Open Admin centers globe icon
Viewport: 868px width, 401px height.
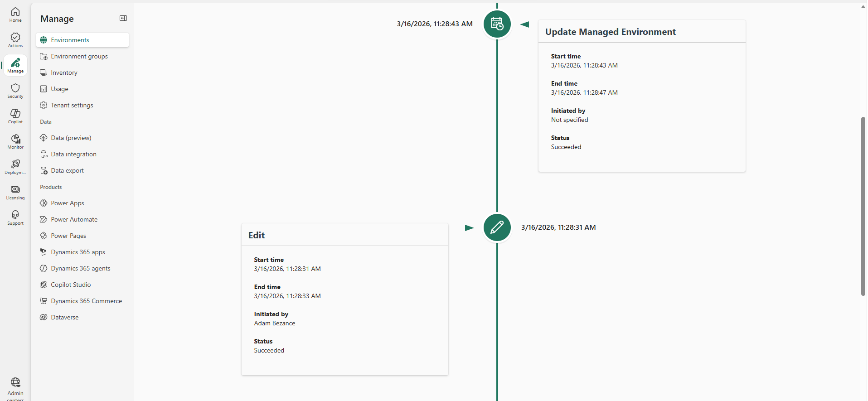15,382
